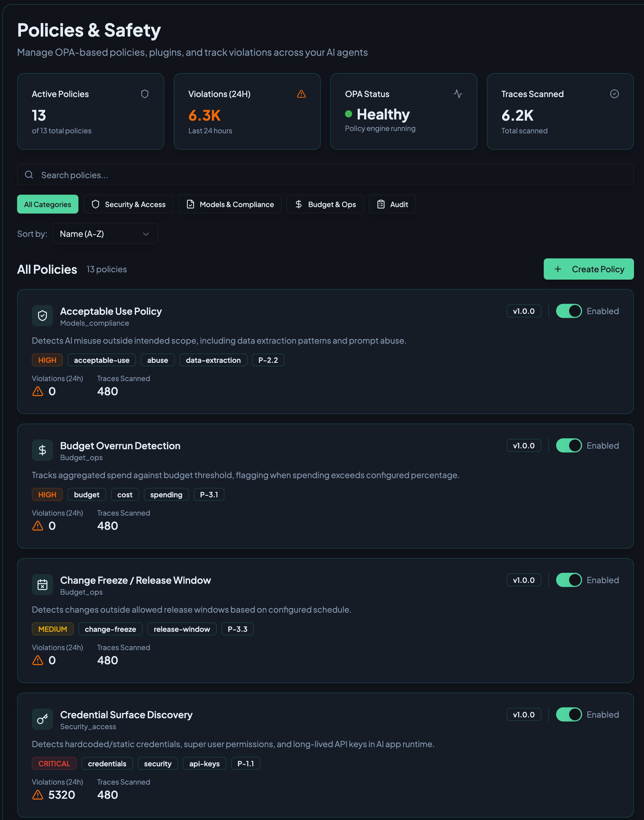Screen dimensions: 644x820
Task: Click the checkmark circle icon on Traces Scanned card
Action: tap(614, 94)
